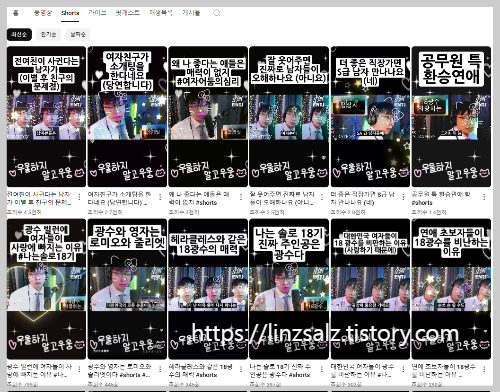Select the Shorts tab

(x=70, y=13)
